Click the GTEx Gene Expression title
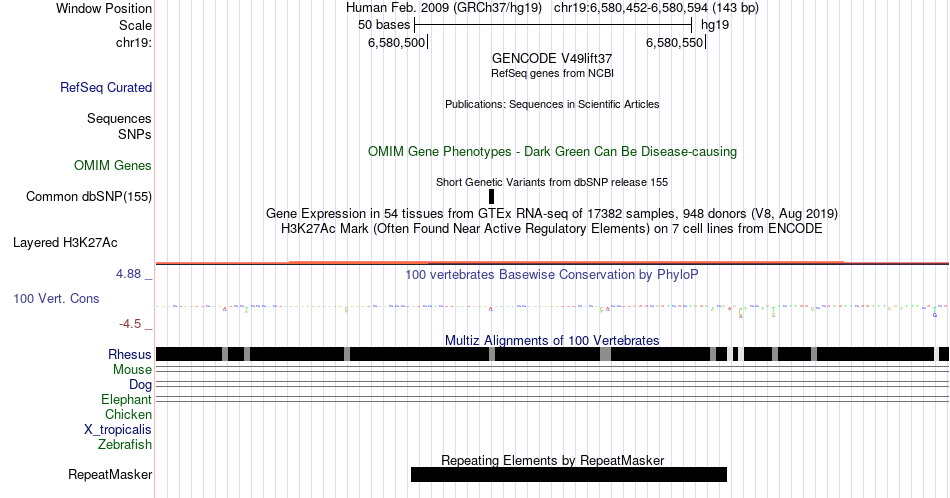Image resolution: width=950 pixels, height=498 pixels. (552, 213)
